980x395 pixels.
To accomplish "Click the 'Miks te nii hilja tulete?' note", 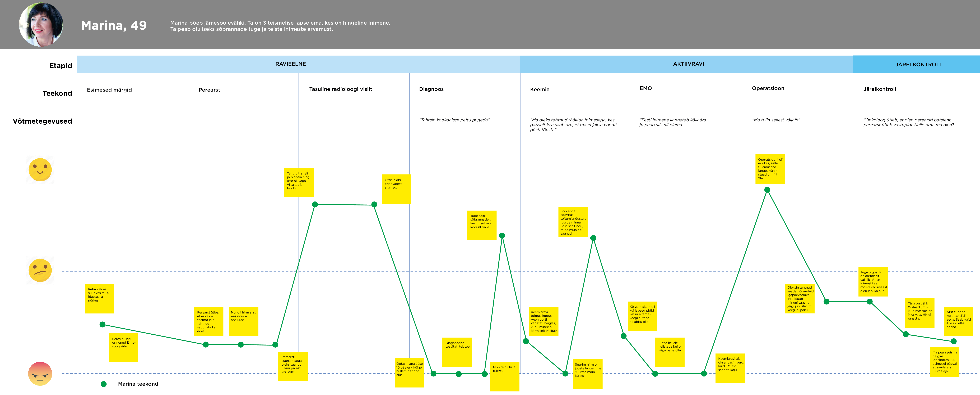I will (x=504, y=376).
